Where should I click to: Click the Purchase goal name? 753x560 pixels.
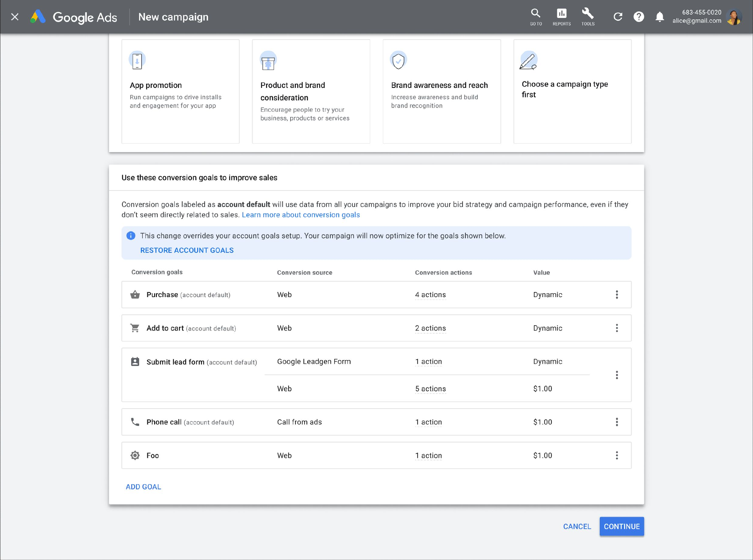(162, 295)
